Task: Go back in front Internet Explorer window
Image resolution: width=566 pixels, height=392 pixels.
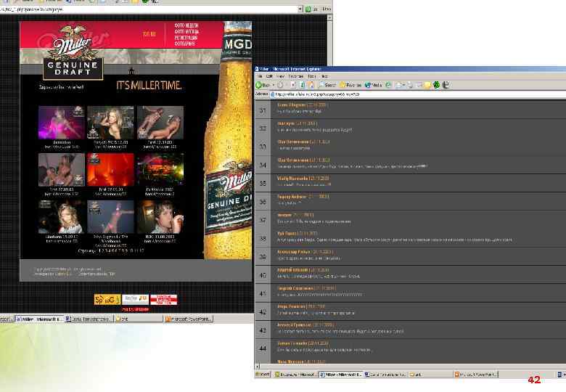Action: point(263,85)
